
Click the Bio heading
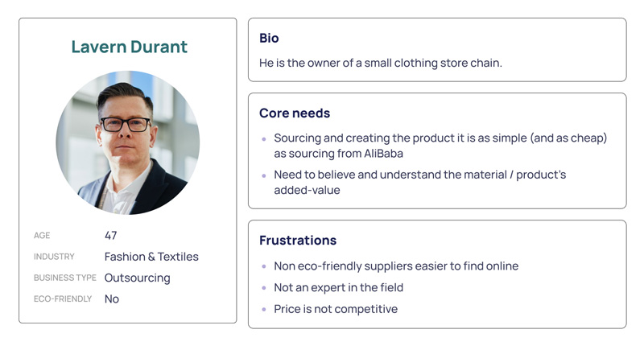269,38
